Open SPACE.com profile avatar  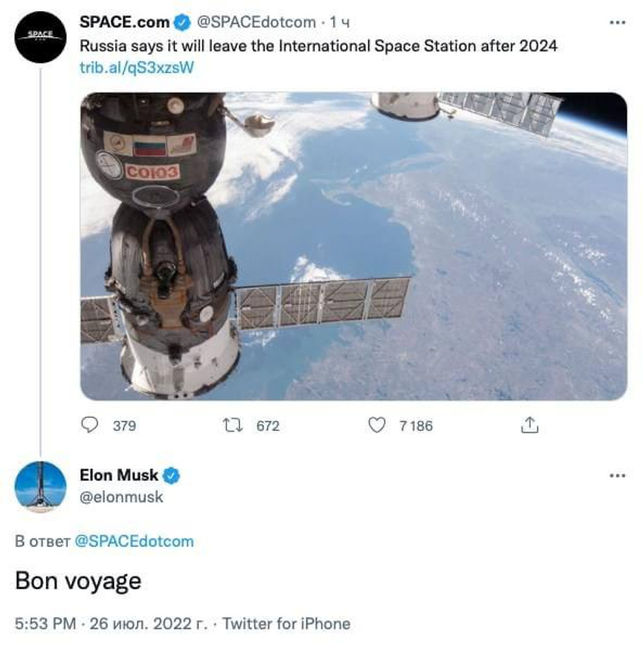(39, 37)
